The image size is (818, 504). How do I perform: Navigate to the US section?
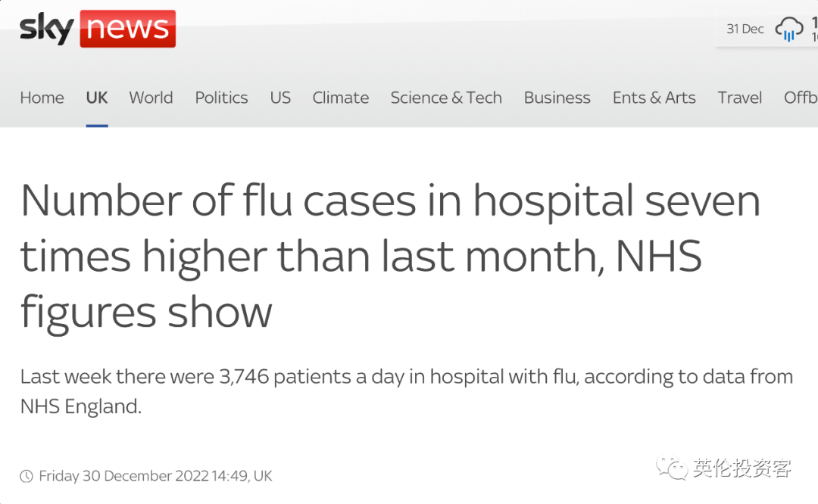click(x=280, y=98)
